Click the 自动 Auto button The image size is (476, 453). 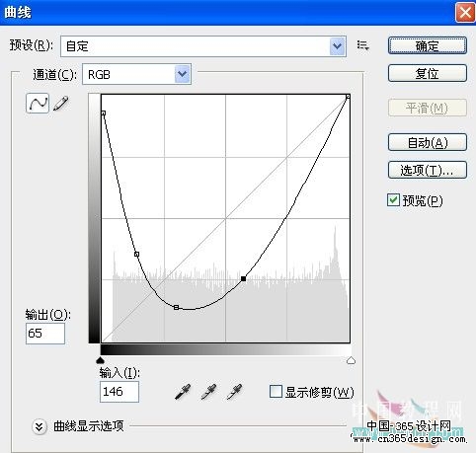[428, 142]
